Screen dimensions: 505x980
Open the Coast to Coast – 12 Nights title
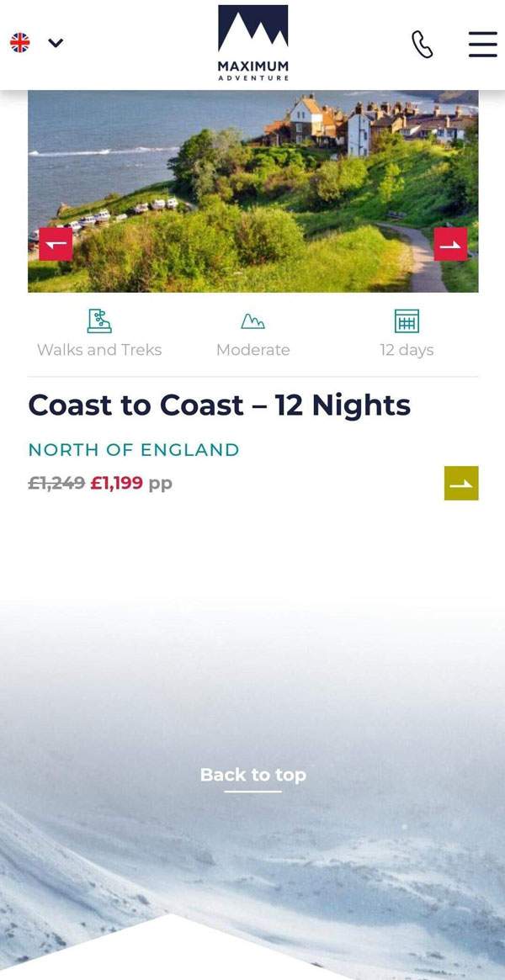(x=219, y=405)
